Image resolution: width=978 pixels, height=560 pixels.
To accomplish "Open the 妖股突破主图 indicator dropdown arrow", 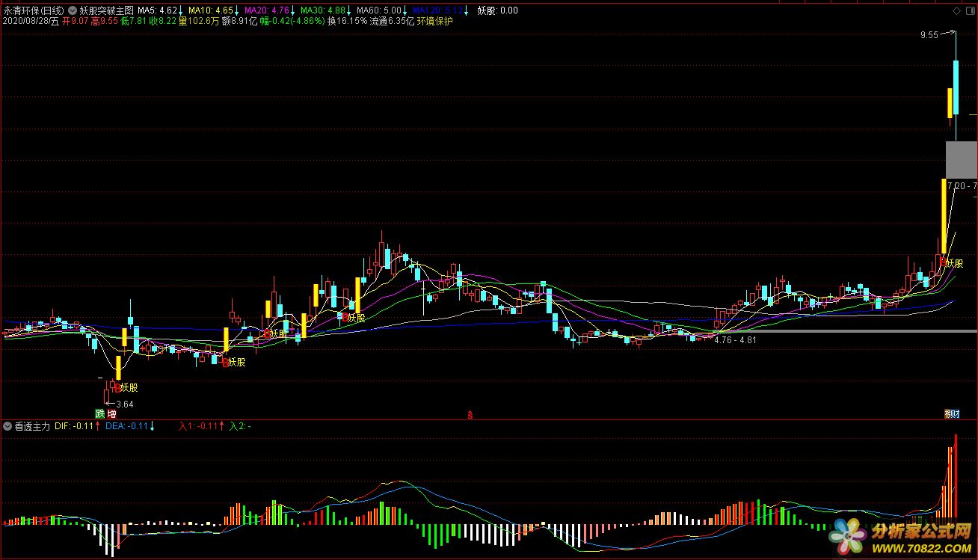I will click(72, 10).
